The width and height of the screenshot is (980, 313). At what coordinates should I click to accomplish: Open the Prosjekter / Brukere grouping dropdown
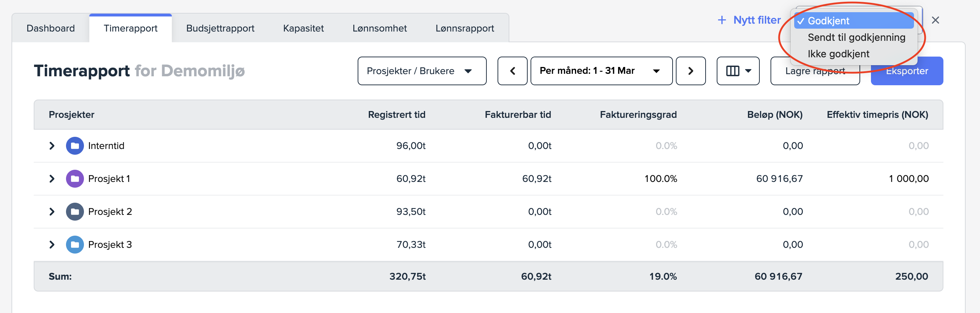(421, 71)
